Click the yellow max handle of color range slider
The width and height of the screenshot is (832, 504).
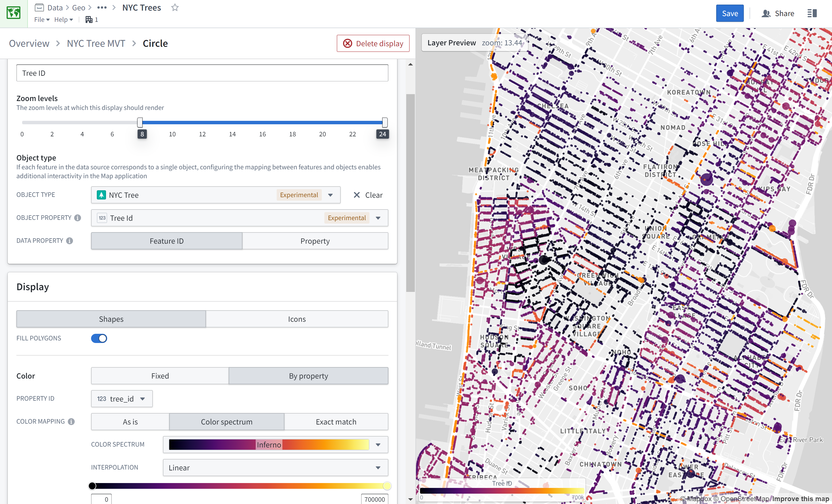point(387,486)
